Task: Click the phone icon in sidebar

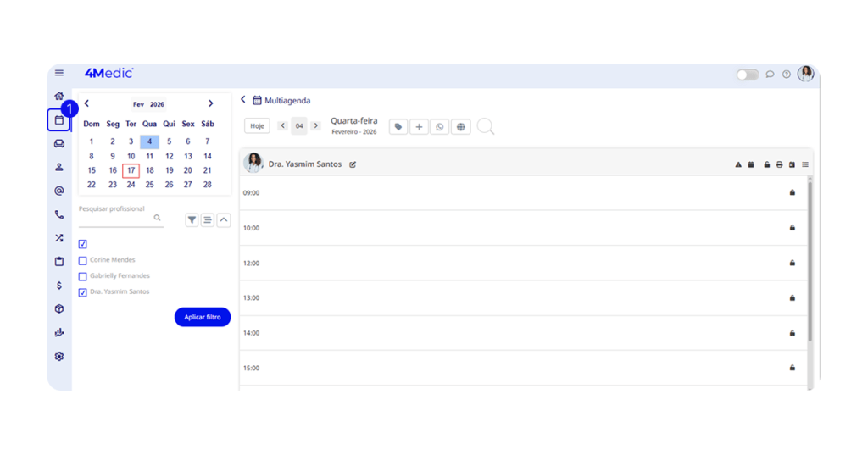Action: (x=59, y=214)
